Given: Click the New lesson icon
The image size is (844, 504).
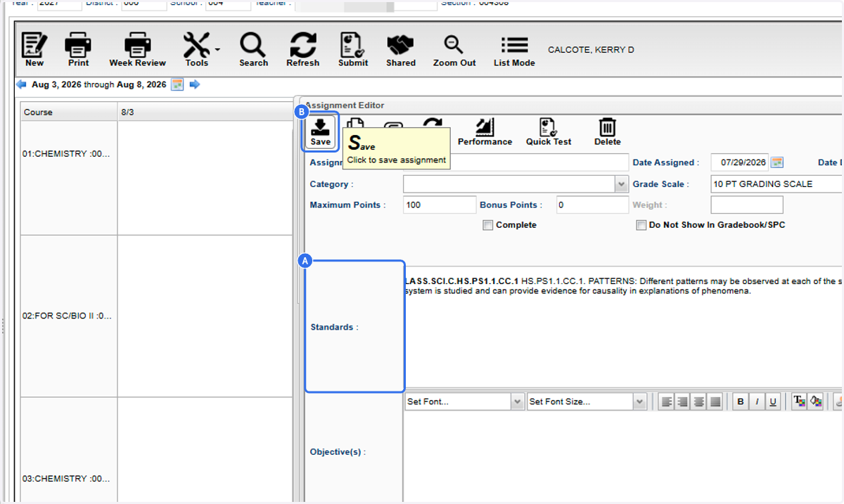Looking at the screenshot, I should click(34, 50).
